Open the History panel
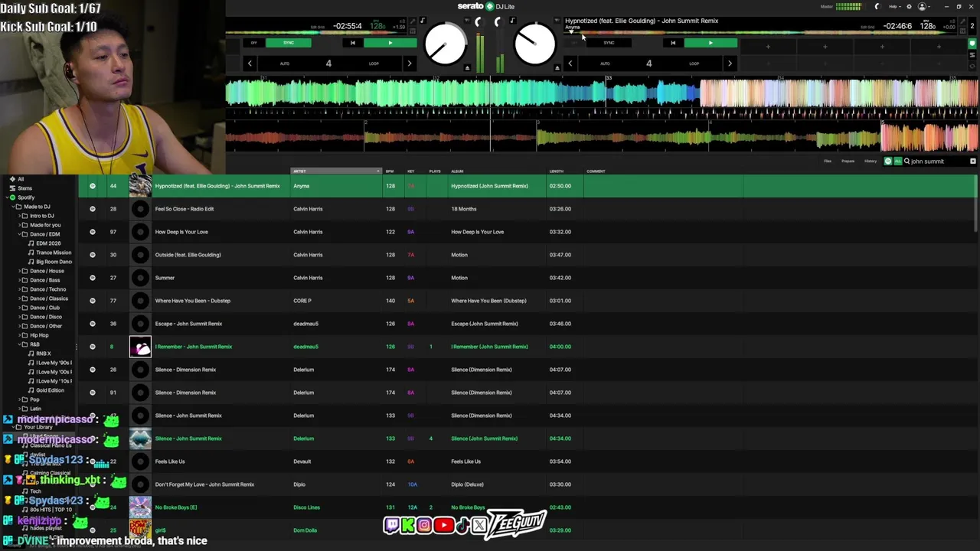Screen dimensions: 980x551 coord(871,161)
